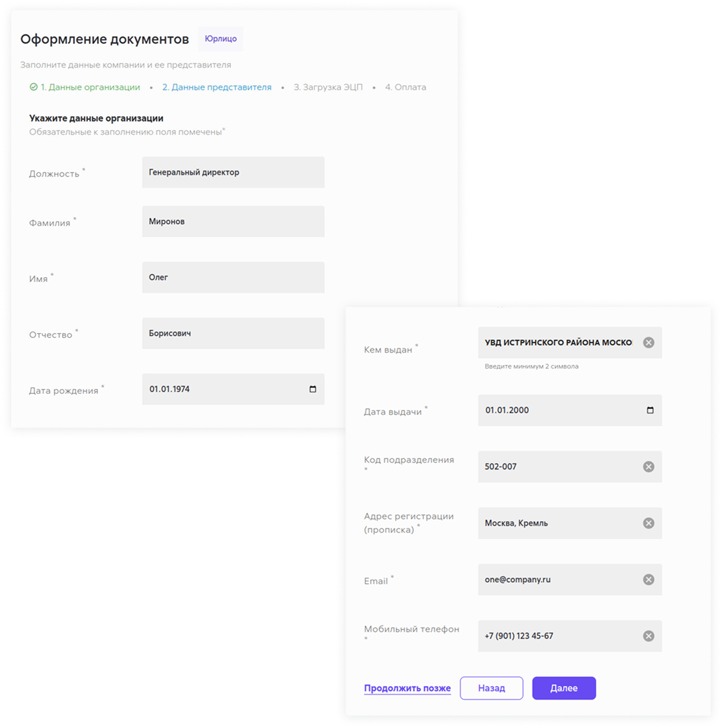
Task: Click the Назад button
Action: (492, 688)
